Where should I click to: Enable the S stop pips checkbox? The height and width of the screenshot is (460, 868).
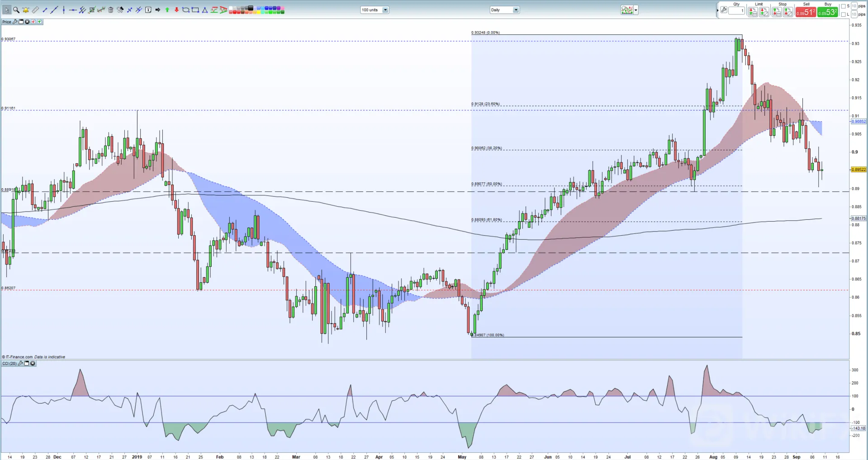(843, 6)
